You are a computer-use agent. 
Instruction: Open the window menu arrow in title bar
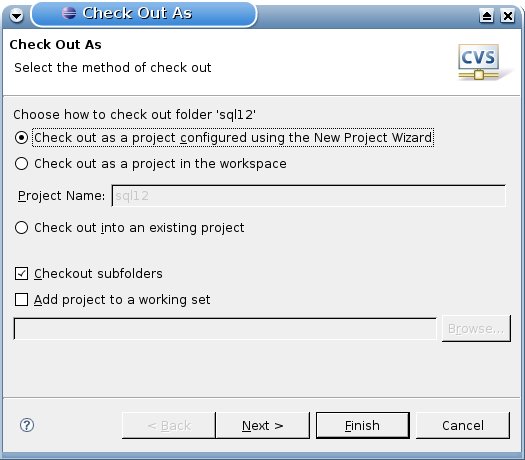click(16, 15)
